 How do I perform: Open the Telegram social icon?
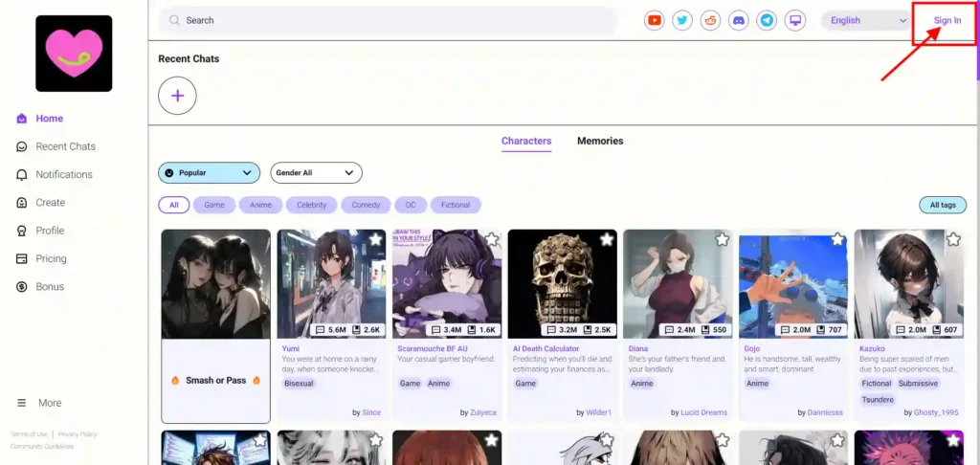(767, 20)
